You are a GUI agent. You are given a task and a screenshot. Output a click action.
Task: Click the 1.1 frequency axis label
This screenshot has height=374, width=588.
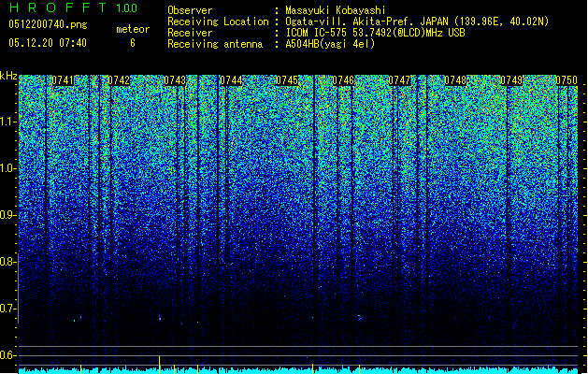(8, 122)
